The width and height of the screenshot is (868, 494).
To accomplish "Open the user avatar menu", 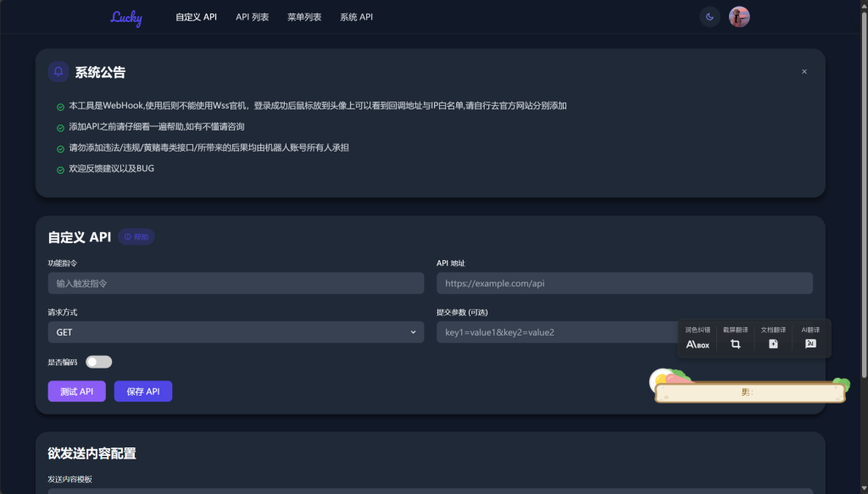I will pyautogui.click(x=738, y=16).
